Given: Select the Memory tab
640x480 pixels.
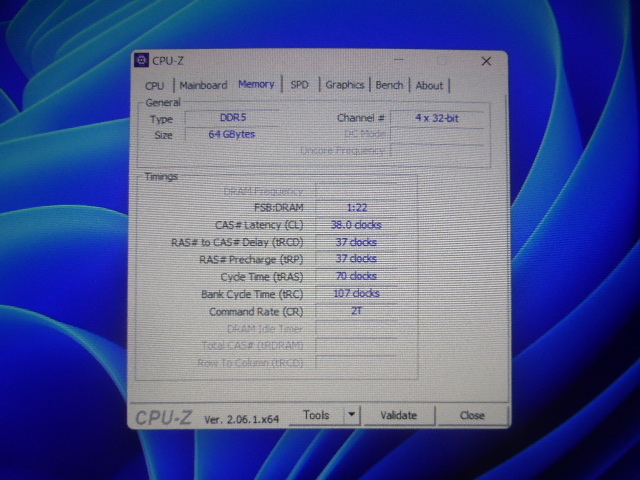Looking at the screenshot, I should (256, 84).
